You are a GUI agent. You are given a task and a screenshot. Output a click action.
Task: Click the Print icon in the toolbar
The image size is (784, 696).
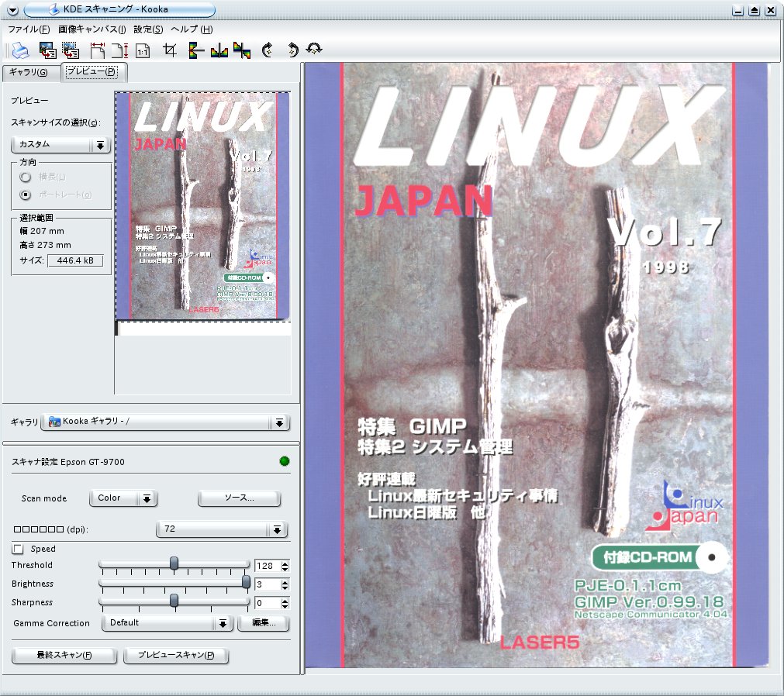pyautogui.click(x=20, y=50)
